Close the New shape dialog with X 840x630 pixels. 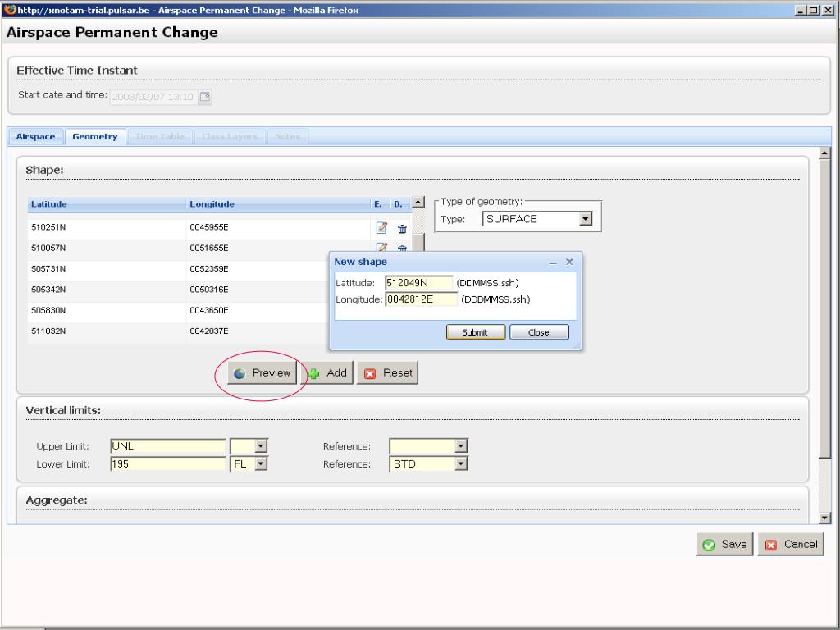coord(569,262)
